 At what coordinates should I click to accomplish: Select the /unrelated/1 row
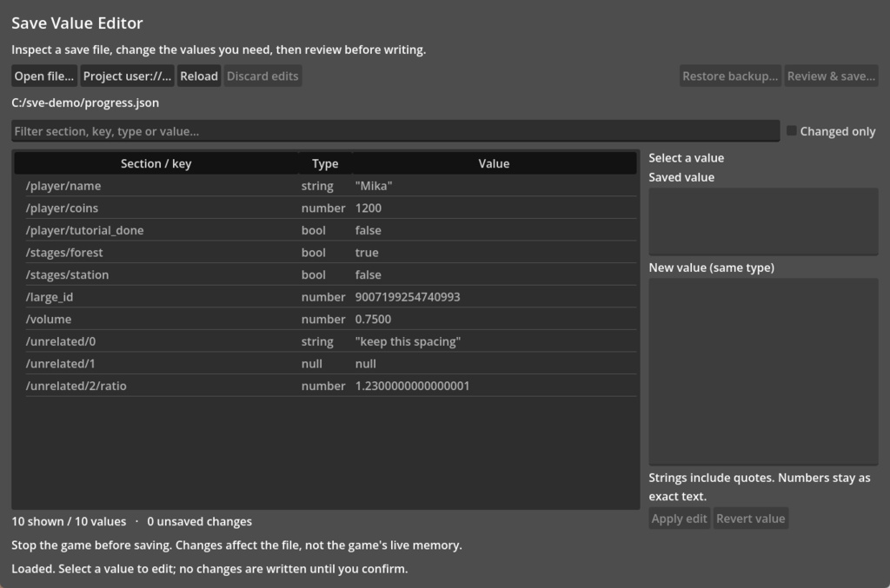click(325, 363)
